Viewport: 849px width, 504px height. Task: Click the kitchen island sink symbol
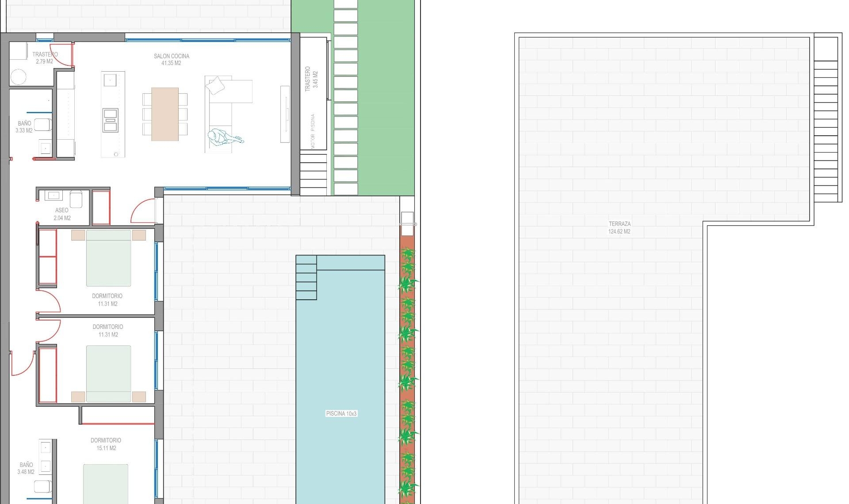tap(110, 80)
